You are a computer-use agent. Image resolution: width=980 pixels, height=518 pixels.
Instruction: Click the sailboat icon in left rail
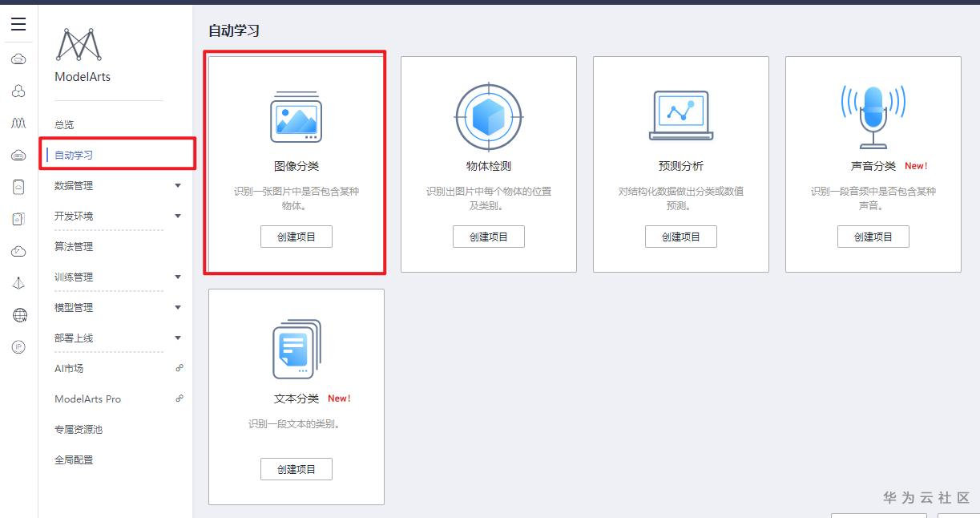click(x=18, y=283)
